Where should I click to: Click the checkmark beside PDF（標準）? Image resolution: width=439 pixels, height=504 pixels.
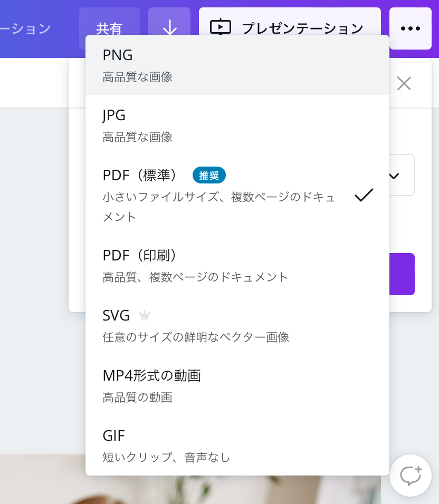364,196
